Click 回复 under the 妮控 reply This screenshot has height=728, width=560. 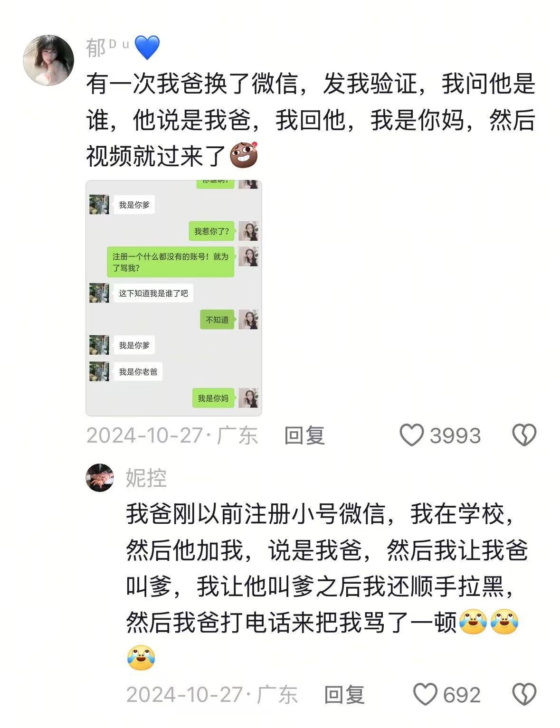pyautogui.click(x=344, y=695)
